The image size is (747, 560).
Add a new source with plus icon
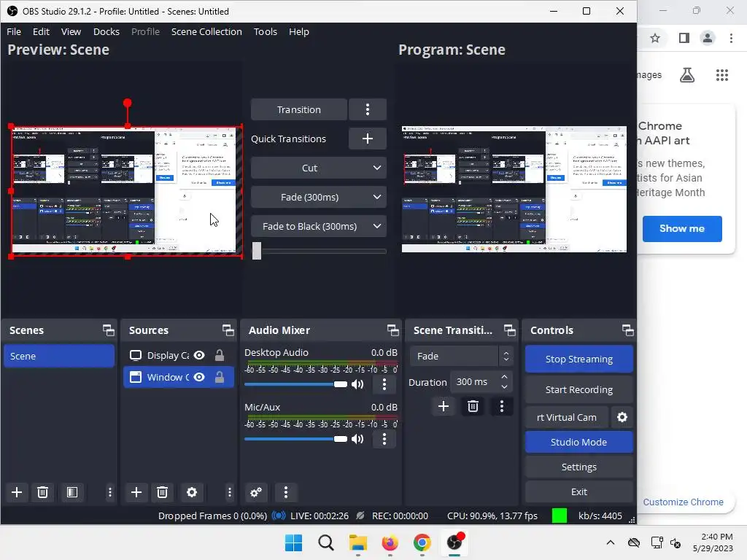[x=136, y=492]
